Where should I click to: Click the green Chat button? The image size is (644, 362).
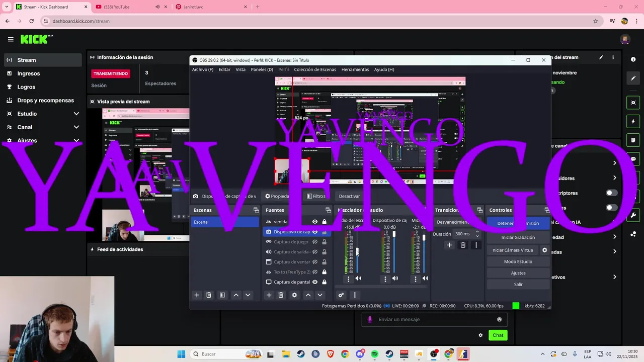498,335
